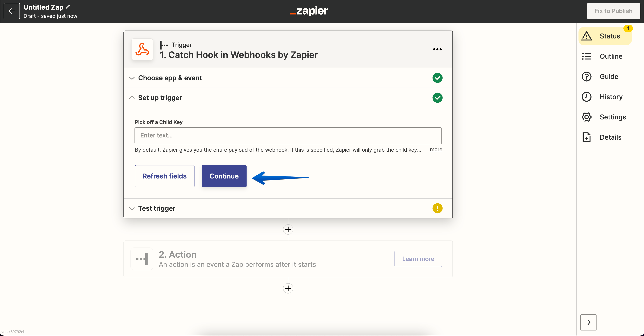Viewport: 644px width, 336px height.
Task: Click yellow warning icon on Test trigger
Action: click(x=437, y=208)
